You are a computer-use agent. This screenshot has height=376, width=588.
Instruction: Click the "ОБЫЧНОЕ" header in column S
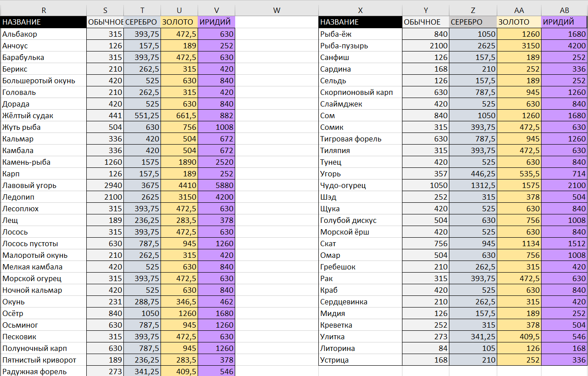click(105, 22)
